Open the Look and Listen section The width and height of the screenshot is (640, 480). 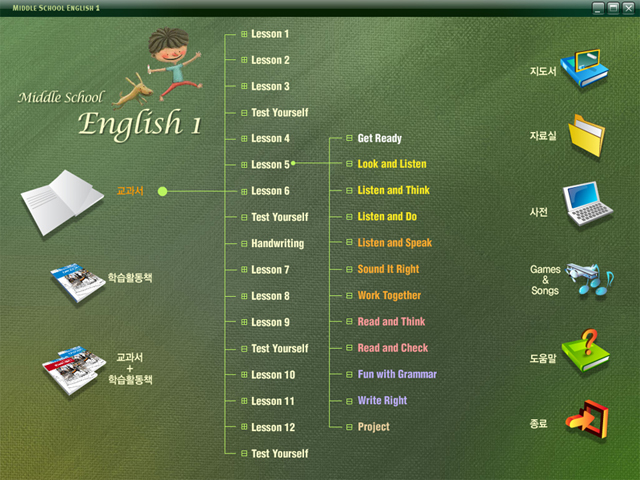point(391,164)
